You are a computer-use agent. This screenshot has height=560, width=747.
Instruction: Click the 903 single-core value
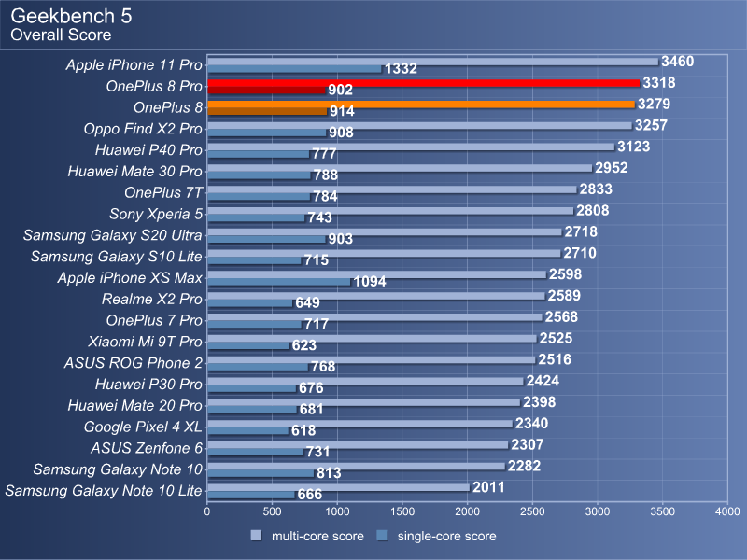click(340, 239)
